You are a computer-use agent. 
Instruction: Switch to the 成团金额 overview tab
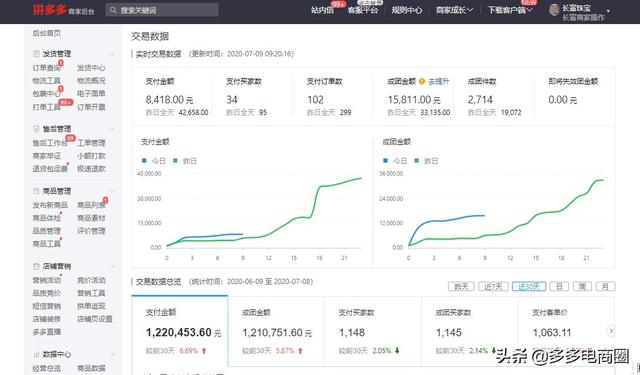pos(276,331)
